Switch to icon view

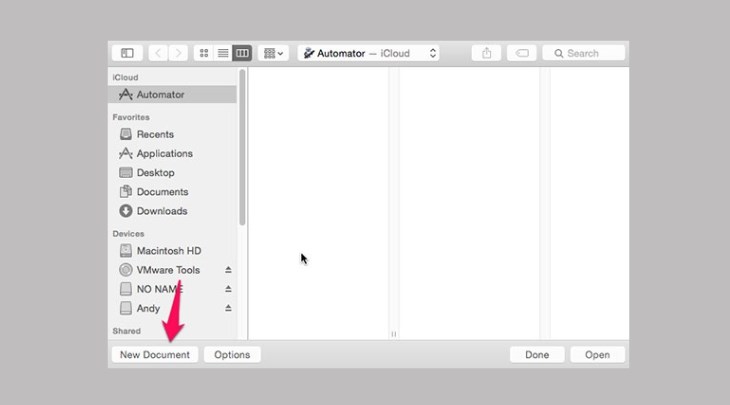click(x=203, y=53)
